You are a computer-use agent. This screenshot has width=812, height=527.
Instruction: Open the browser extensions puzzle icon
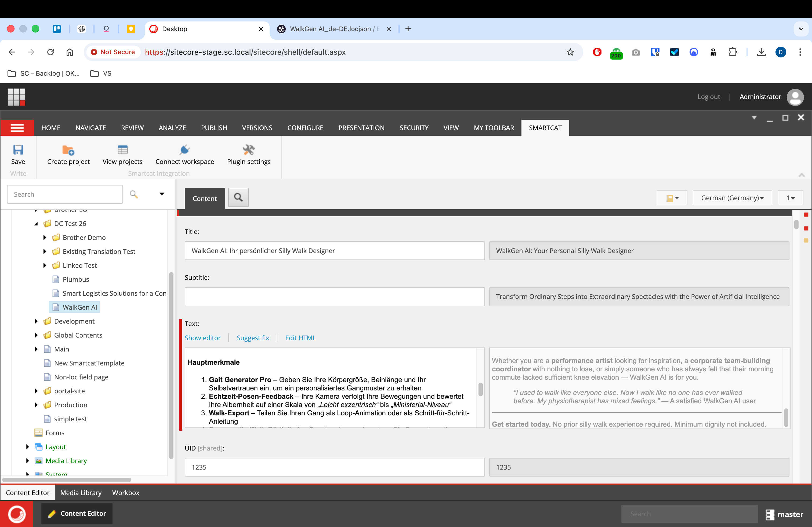point(733,52)
